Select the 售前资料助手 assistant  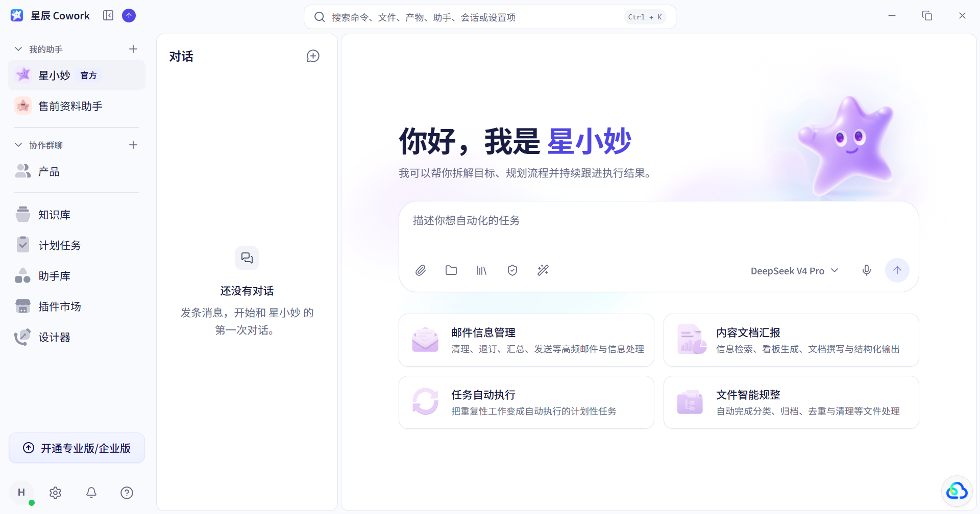77,106
